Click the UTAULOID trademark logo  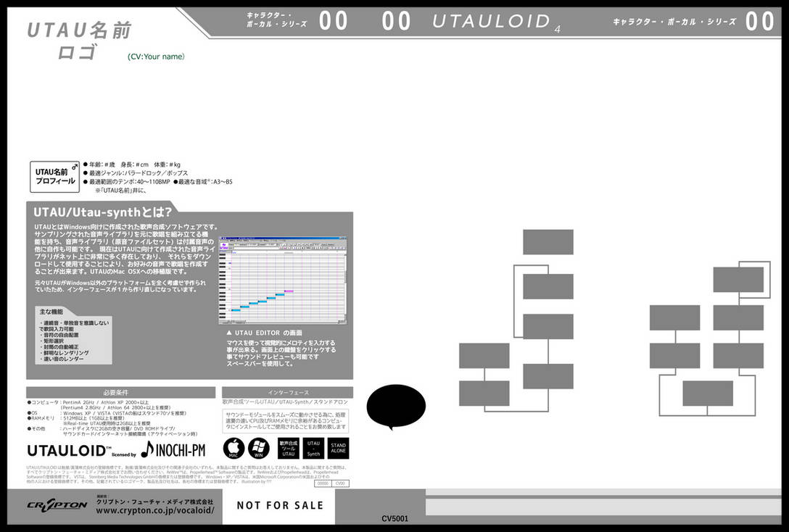coord(69,451)
